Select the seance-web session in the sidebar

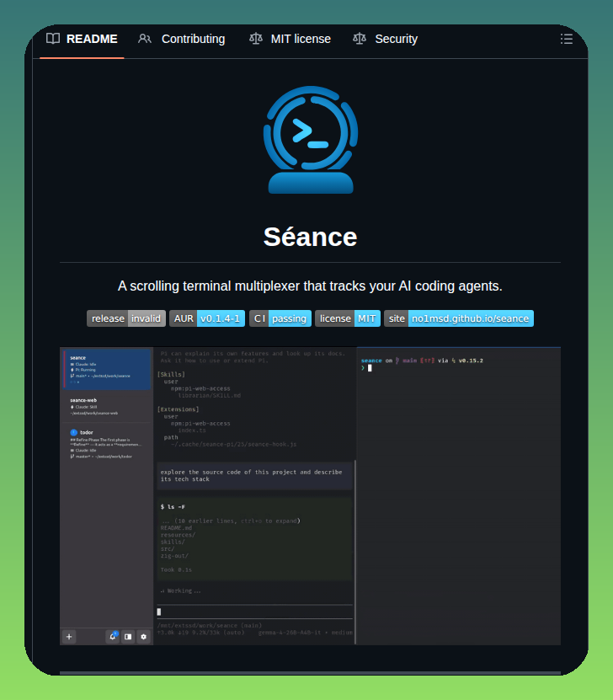(107, 406)
